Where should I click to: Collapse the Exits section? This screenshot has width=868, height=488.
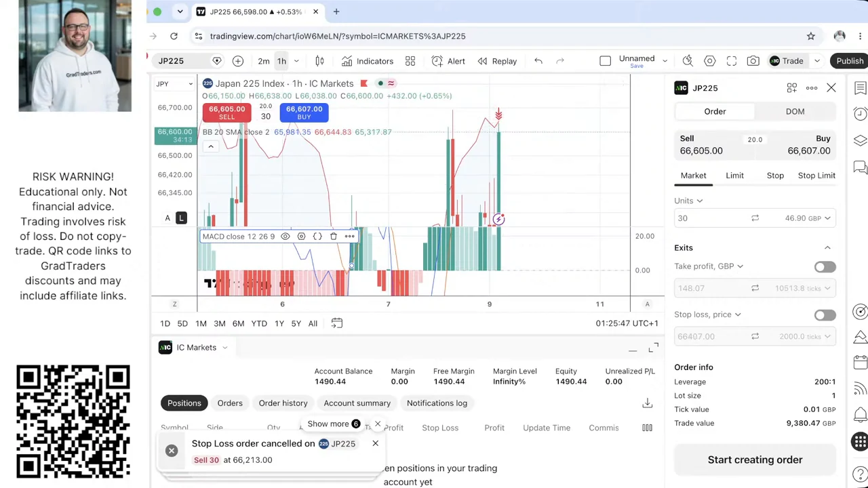(827, 248)
